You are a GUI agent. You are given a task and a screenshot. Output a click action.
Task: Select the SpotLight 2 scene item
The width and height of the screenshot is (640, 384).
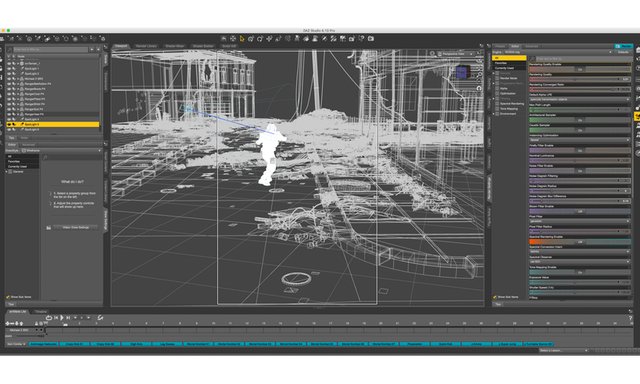pyautogui.click(x=32, y=73)
